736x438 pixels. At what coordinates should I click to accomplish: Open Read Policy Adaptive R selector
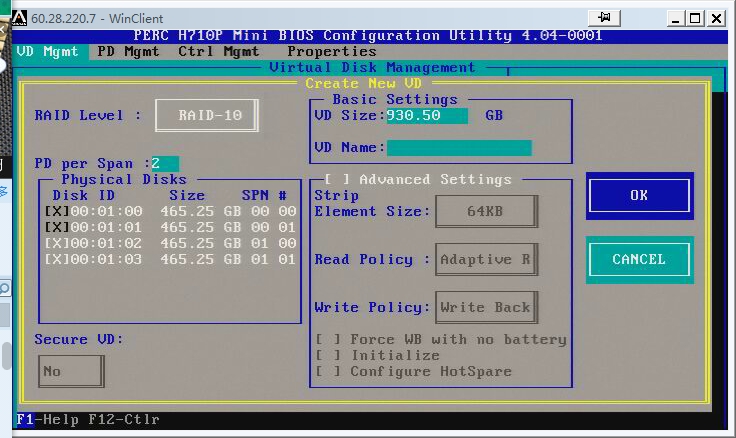point(486,259)
